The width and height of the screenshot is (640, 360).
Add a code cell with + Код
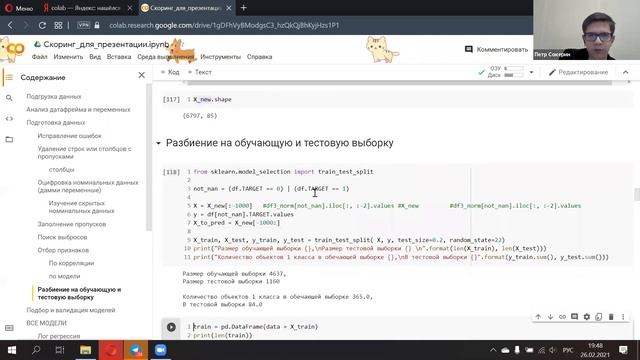pyautogui.click(x=170, y=72)
